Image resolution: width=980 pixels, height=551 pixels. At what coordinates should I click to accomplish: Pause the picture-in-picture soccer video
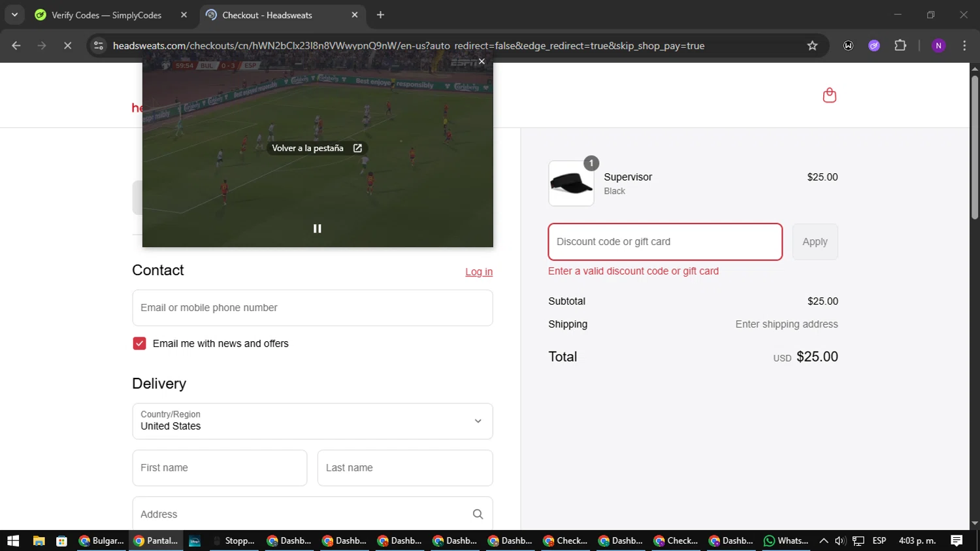pos(318,228)
